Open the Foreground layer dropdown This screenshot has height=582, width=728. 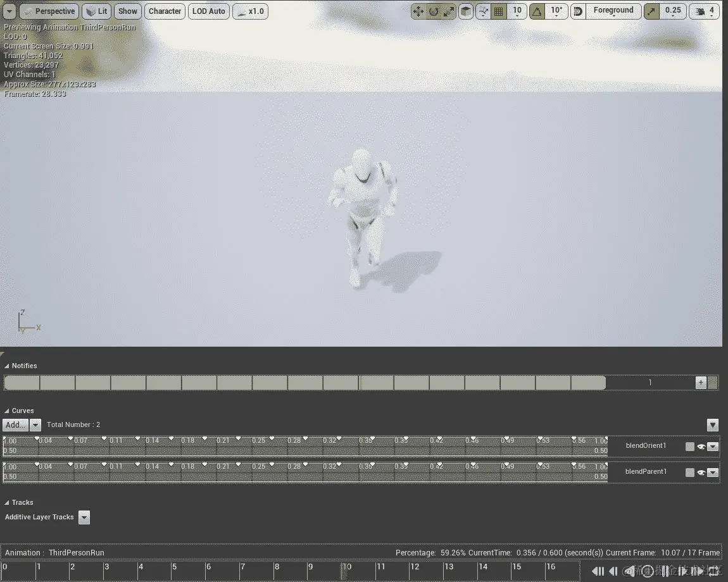[613, 11]
